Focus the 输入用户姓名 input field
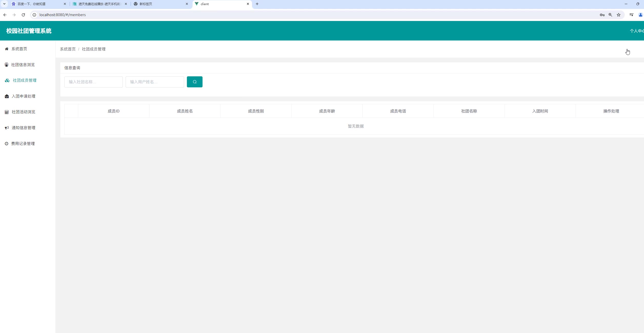644x333 pixels. coord(155,82)
